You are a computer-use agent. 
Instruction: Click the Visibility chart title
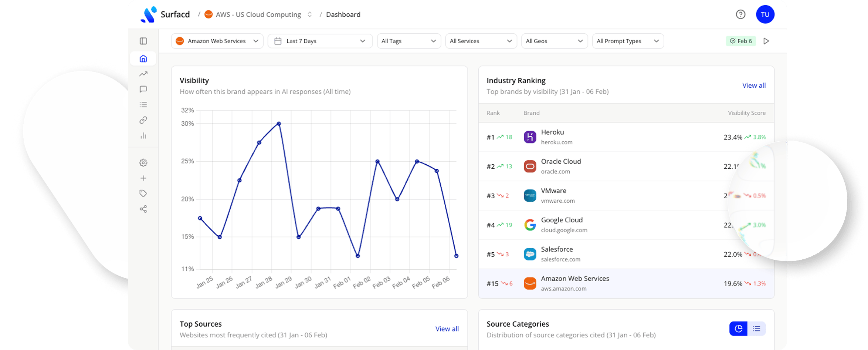194,80
